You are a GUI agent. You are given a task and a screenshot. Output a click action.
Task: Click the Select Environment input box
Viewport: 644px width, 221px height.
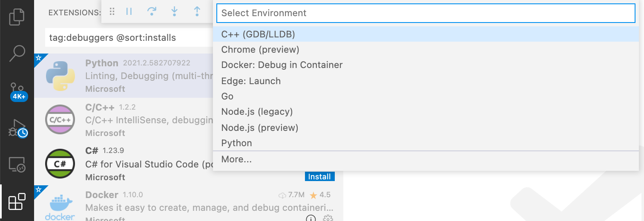click(x=425, y=13)
